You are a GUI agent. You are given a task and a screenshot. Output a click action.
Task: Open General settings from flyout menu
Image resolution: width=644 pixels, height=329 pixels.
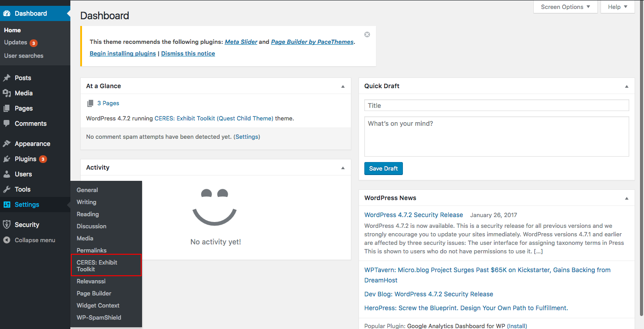point(87,190)
